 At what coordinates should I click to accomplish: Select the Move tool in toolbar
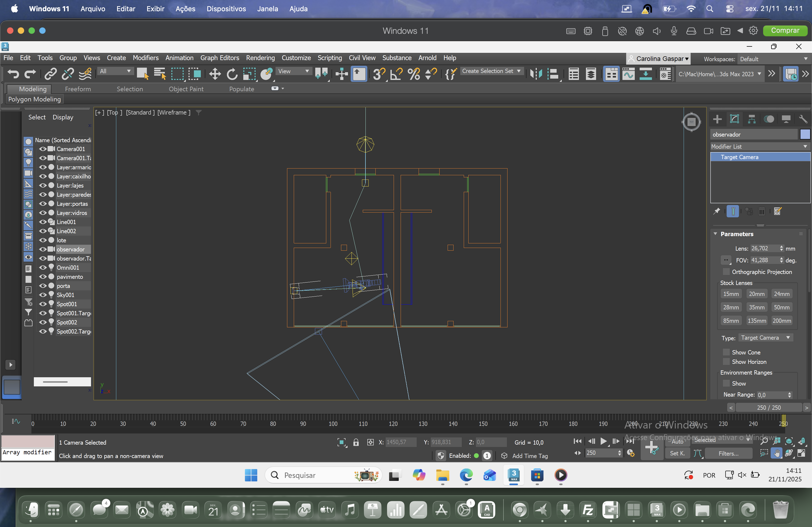pos(215,74)
